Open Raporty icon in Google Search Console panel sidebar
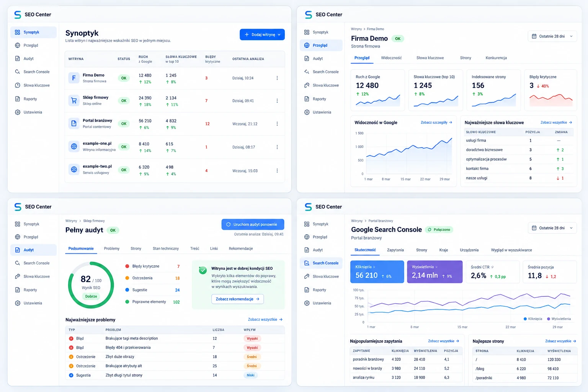 coord(307,290)
